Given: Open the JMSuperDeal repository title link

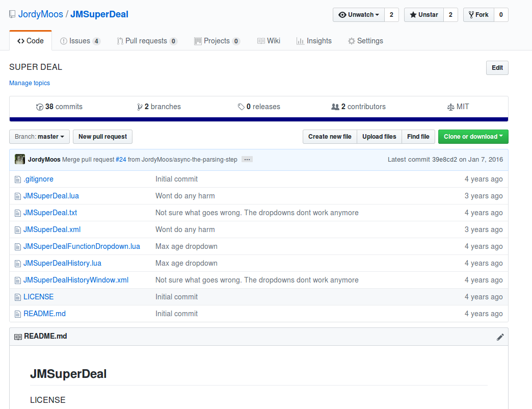Looking at the screenshot, I should tap(99, 14).
